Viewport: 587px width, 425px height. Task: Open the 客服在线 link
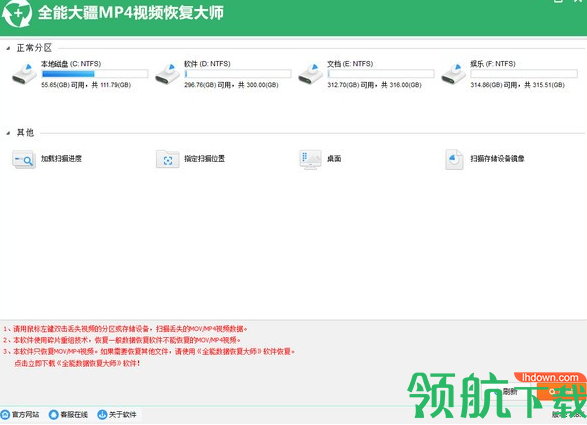[x=74, y=415]
